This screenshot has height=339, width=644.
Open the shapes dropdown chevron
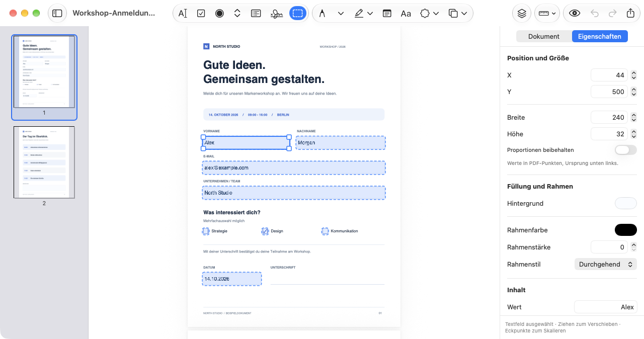pos(436,14)
